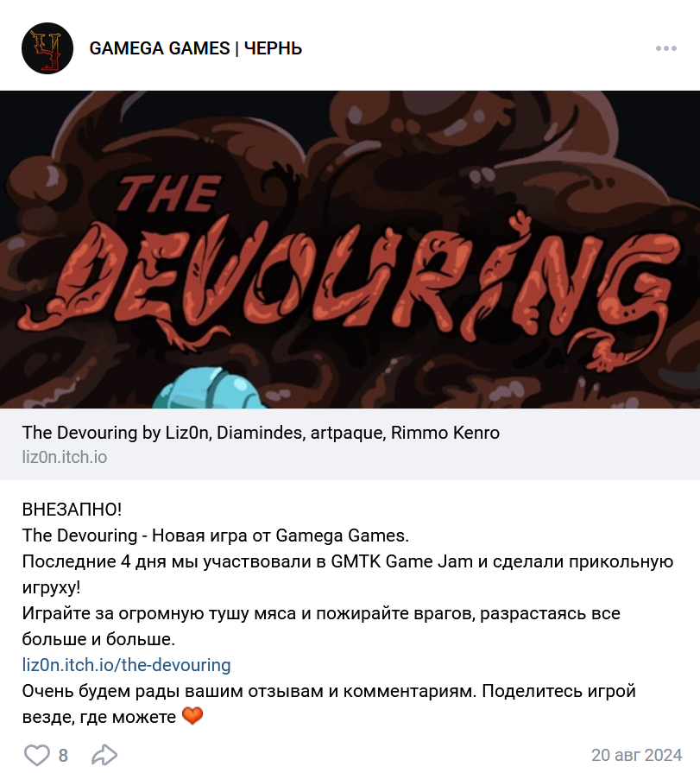The height and width of the screenshot is (773, 700).
Task: Open GAMEGA GAMES | ЧЕРНЬ group page
Action: click(196, 48)
